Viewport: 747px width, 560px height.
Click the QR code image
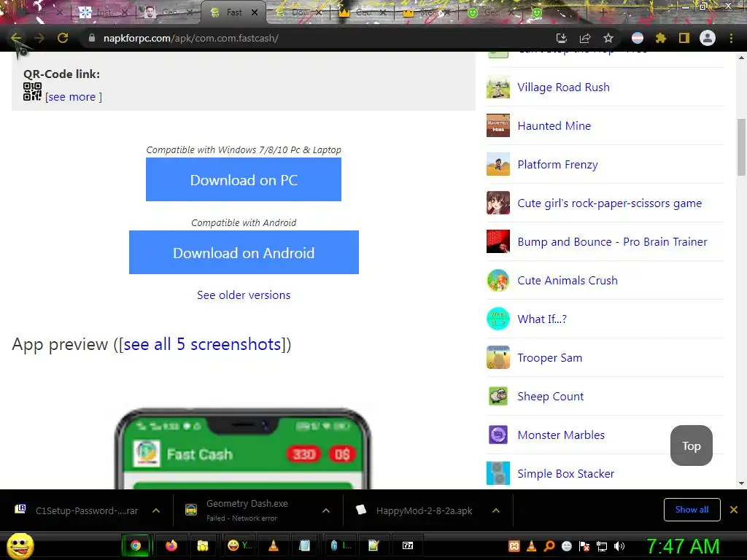tap(32, 91)
